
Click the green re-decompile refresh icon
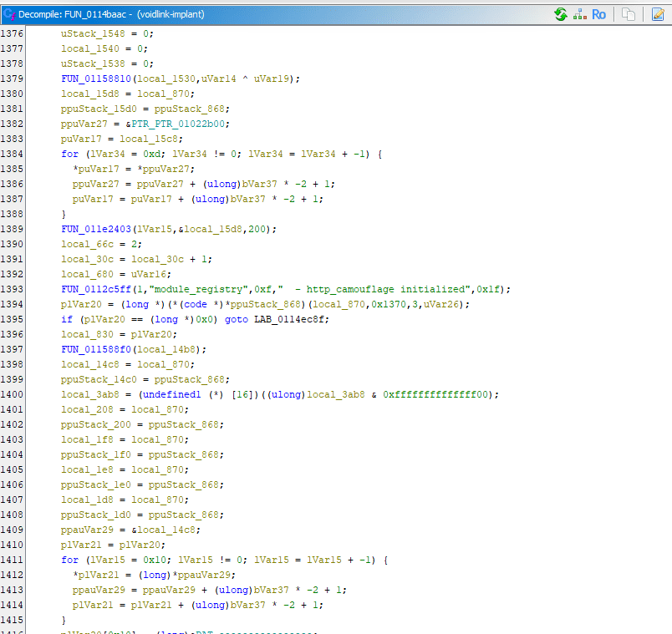[x=561, y=14]
